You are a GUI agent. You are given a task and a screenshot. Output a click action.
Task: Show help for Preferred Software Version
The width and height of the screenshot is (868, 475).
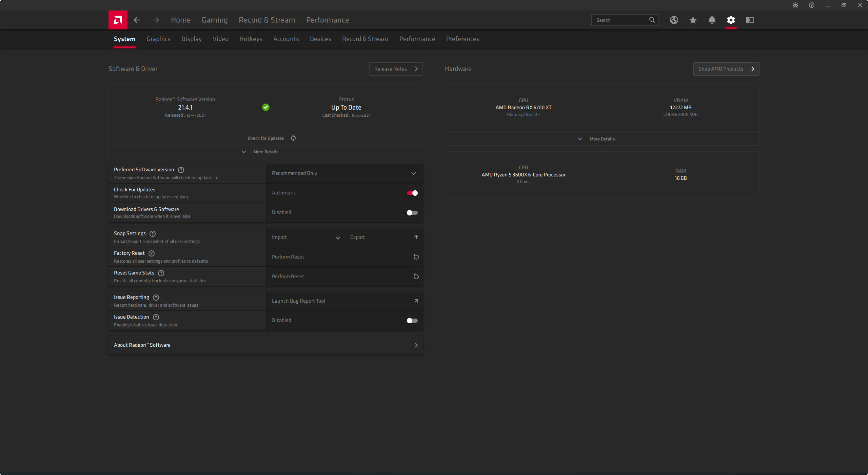[181, 170]
